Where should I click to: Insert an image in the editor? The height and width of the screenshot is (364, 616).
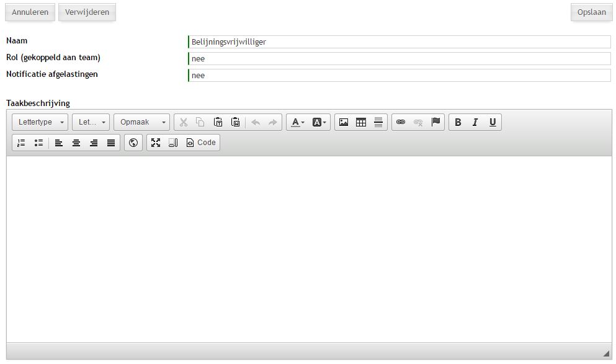(x=344, y=122)
